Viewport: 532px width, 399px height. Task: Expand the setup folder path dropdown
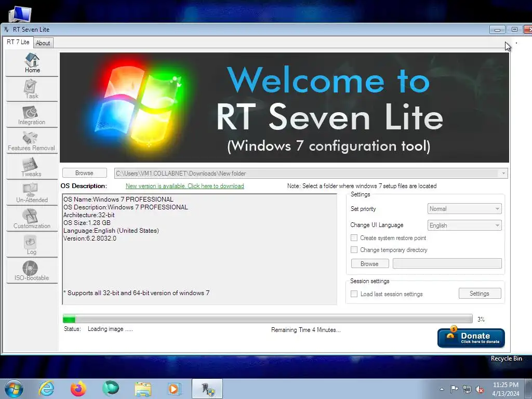click(x=503, y=174)
